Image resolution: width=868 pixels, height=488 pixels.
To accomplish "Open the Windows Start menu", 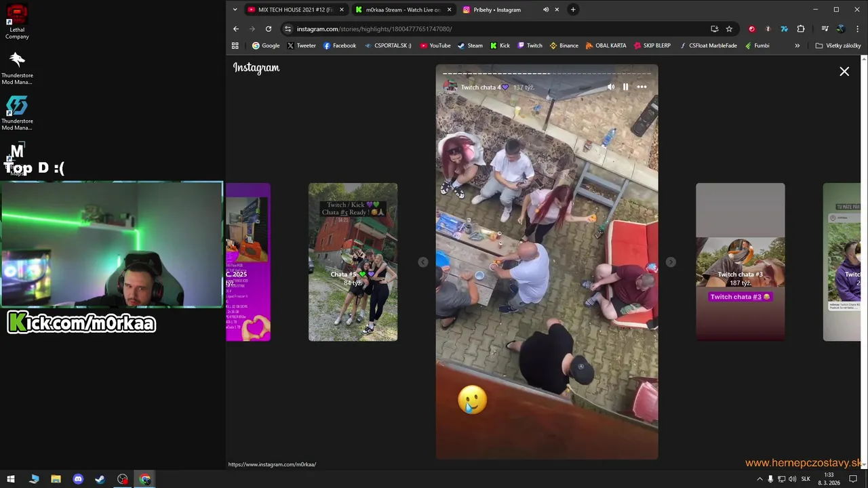I will coord(11,479).
